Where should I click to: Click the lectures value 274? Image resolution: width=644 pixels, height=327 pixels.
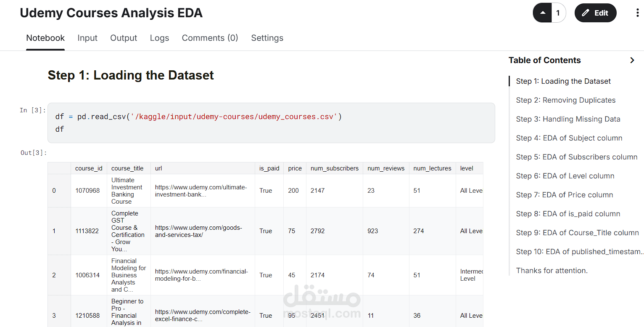(x=419, y=231)
